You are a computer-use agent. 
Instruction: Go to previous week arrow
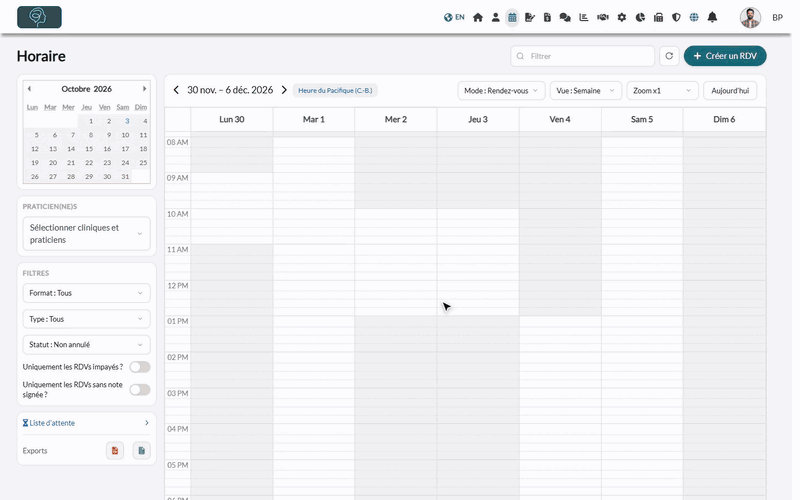[x=176, y=90]
